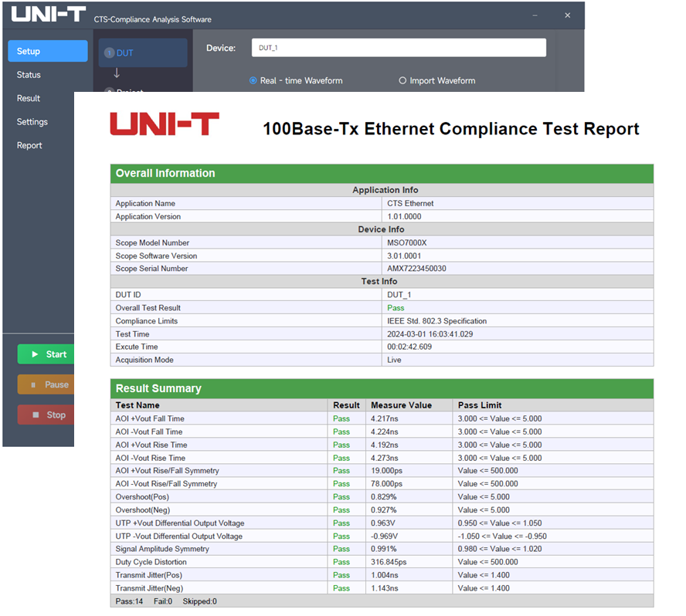Click the report title '100Base-Tx Ethernet Compliance Test Report'
Image resolution: width=686 pixels, height=616 pixels.
[x=451, y=129]
